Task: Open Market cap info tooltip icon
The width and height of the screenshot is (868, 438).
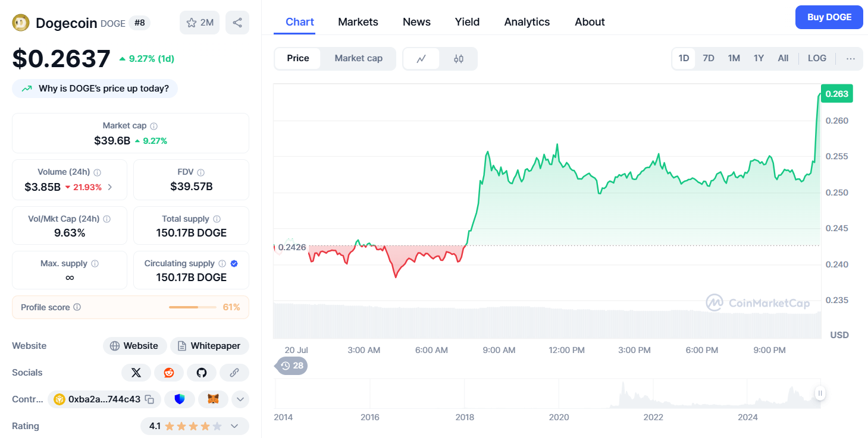Action: point(154,126)
